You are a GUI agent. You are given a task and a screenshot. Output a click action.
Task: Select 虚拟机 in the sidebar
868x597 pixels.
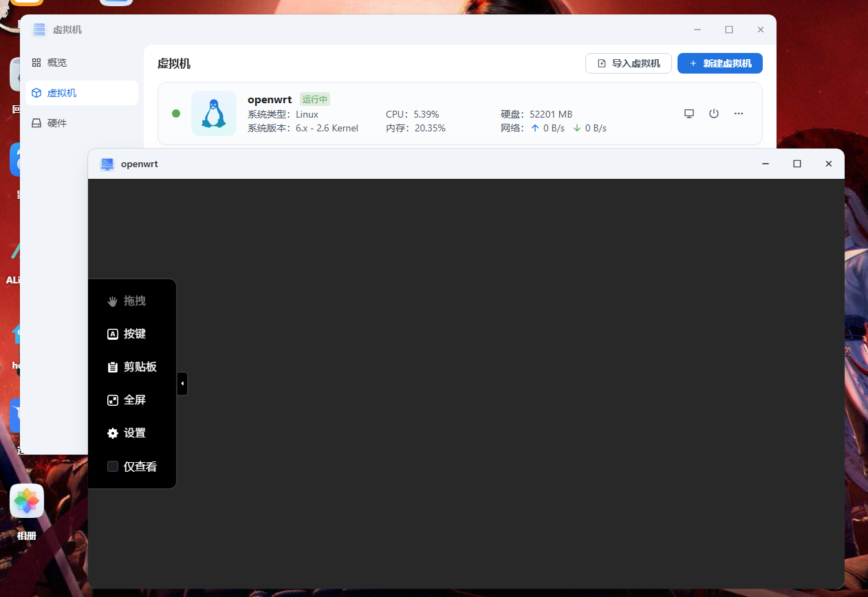click(x=62, y=93)
